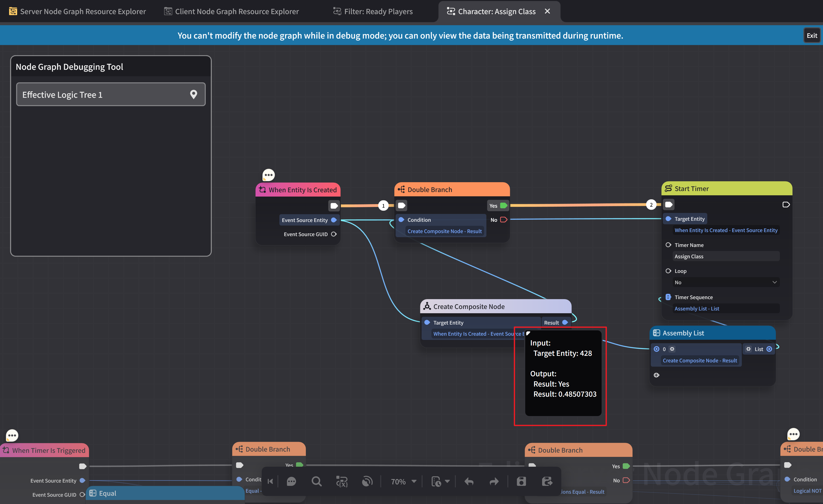Open the search magnifier tool in bottom toolbar
Image resolution: width=823 pixels, height=504 pixels.
317,481
